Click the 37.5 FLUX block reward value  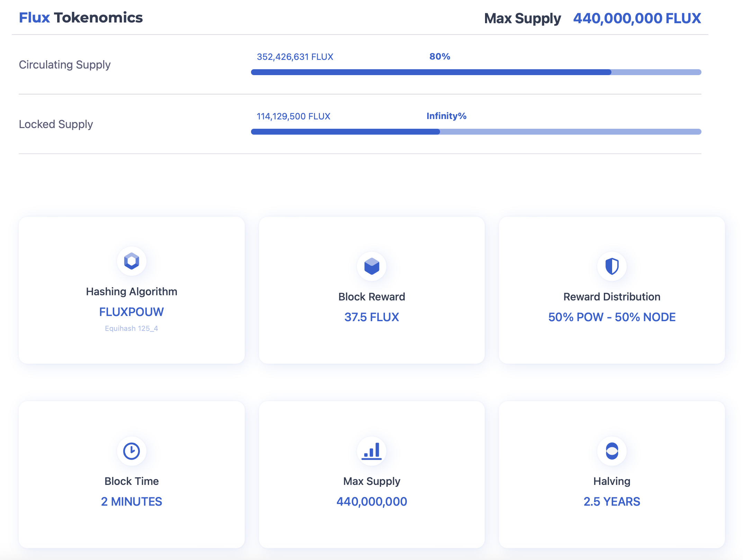(371, 317)
